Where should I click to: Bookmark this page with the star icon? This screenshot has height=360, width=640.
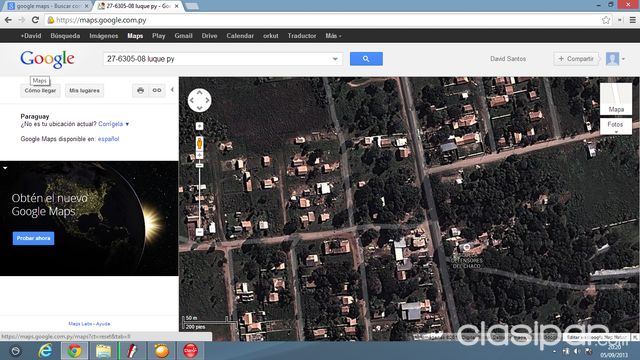click(x=606, y=20)
